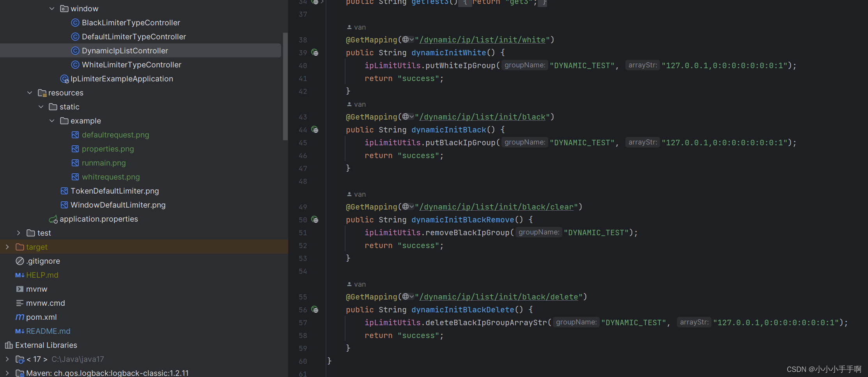Open mvnw script file

[37, 289]
